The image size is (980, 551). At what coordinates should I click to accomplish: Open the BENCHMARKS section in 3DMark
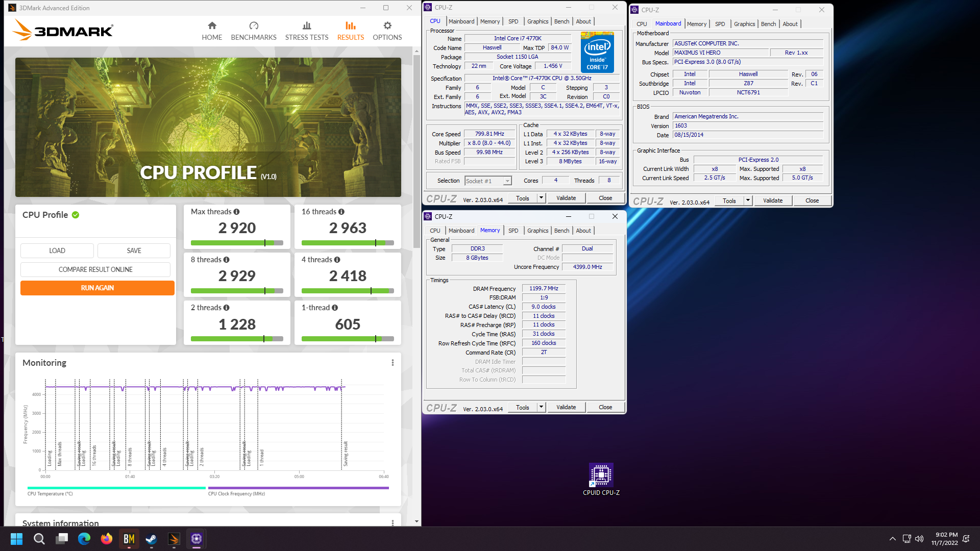[254, 31]
